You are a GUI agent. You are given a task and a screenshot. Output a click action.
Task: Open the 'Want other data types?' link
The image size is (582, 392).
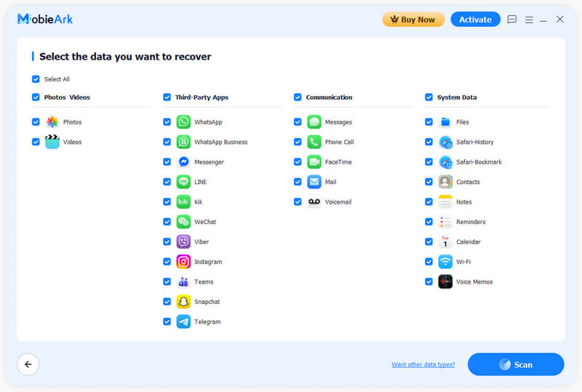tap(423, 364)
